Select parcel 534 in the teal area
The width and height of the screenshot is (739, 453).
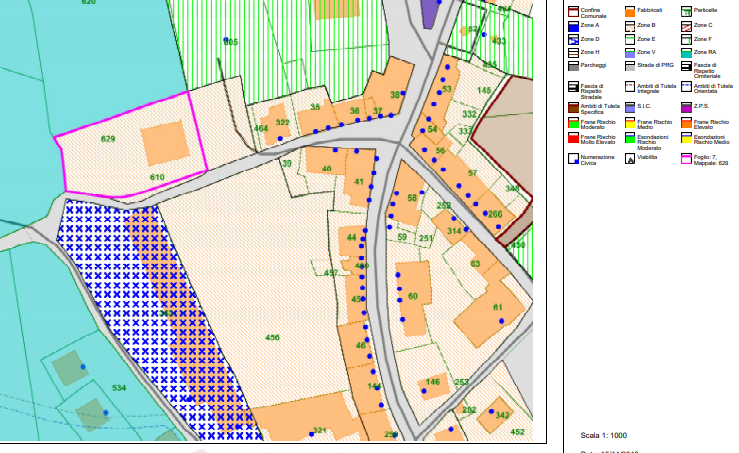(x=119, y=387)
